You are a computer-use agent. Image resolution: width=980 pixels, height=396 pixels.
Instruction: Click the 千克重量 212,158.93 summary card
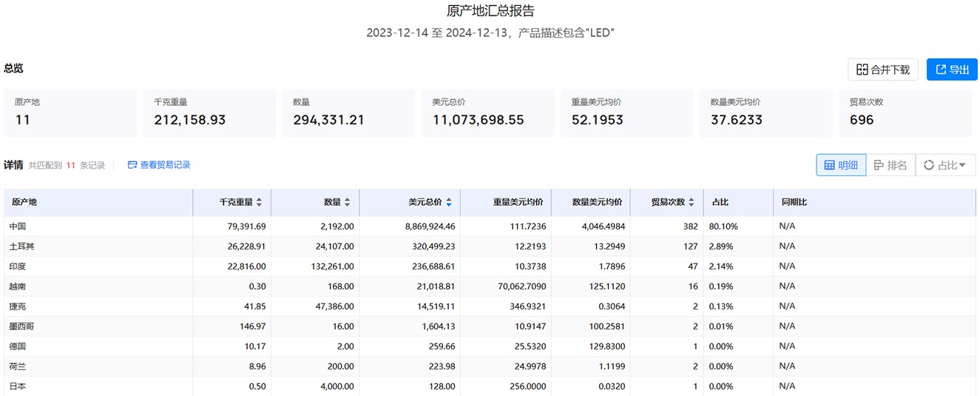pyautogui.click(x=209, y=113)
